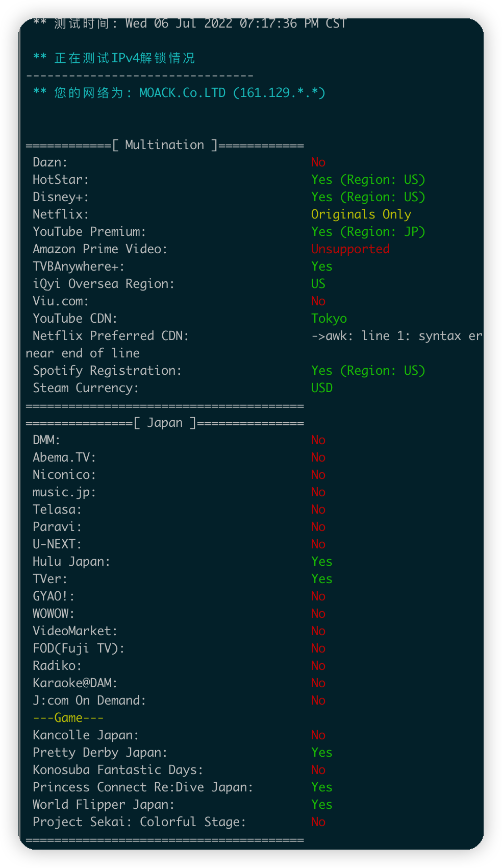The width and height of the screenshot is (502, 868).
Task: Click the Netflix 'Originals Only' result
Action: [x=361, y=214]
